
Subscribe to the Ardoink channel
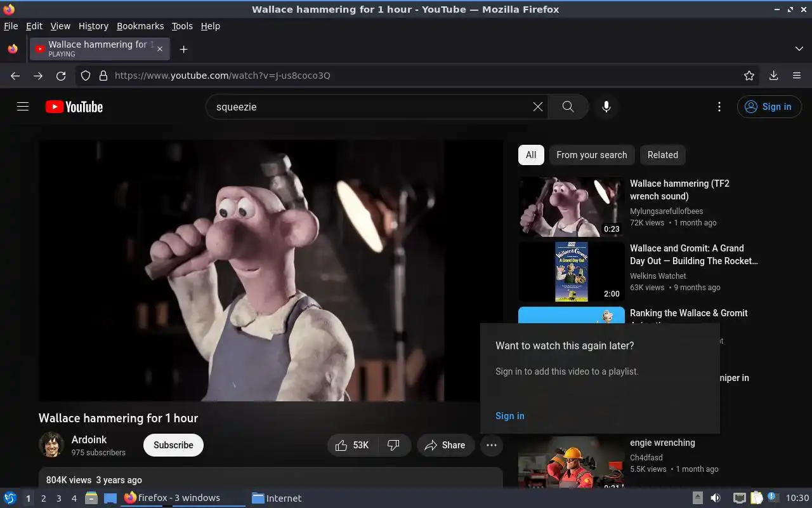tap(173, 445)
